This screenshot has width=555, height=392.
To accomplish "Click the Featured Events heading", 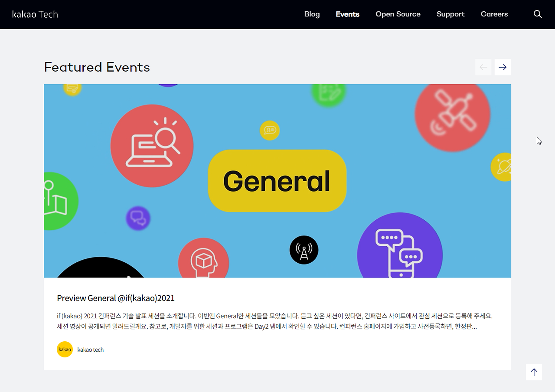I will point(97,67).
